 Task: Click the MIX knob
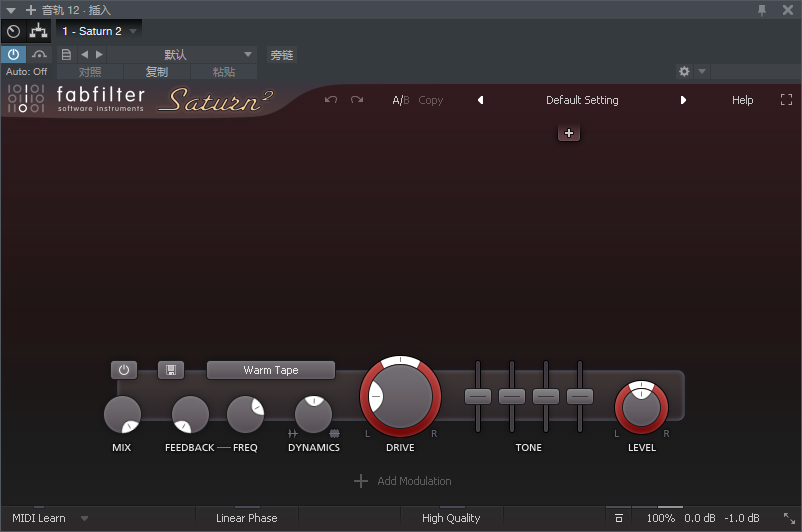click(x=122, y=414)
